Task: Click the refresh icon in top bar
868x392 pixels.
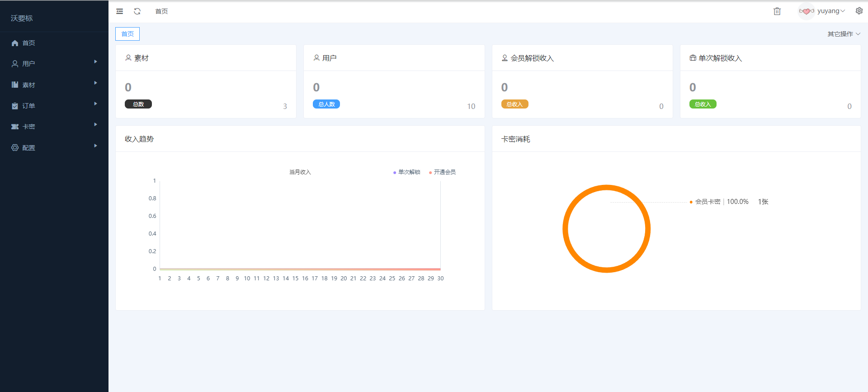Action: click(137, 11)
